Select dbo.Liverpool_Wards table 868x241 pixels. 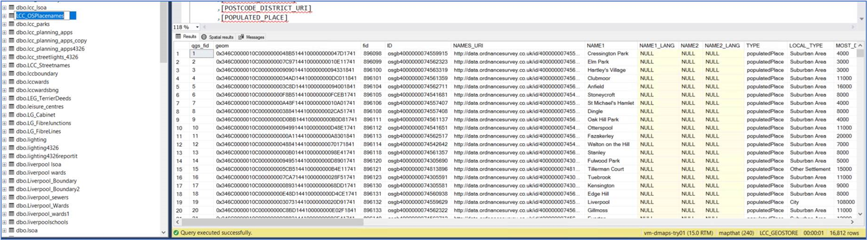click(x=42, y=206)
